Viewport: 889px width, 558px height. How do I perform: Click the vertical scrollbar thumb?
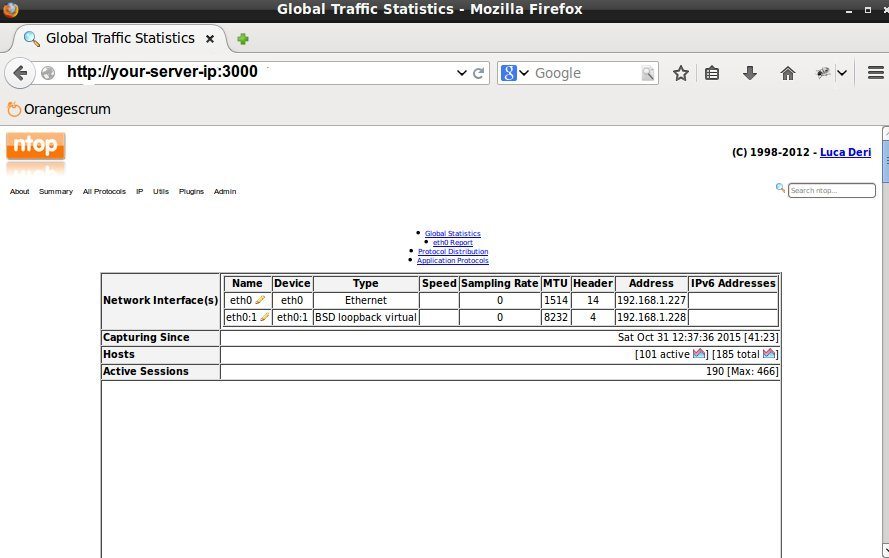pyautogui.click(x=886, y=162)
